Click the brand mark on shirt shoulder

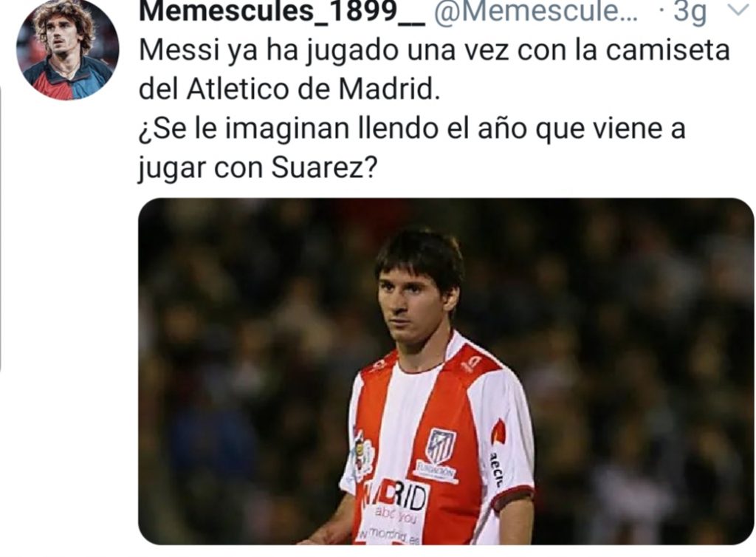click(470, 363)
